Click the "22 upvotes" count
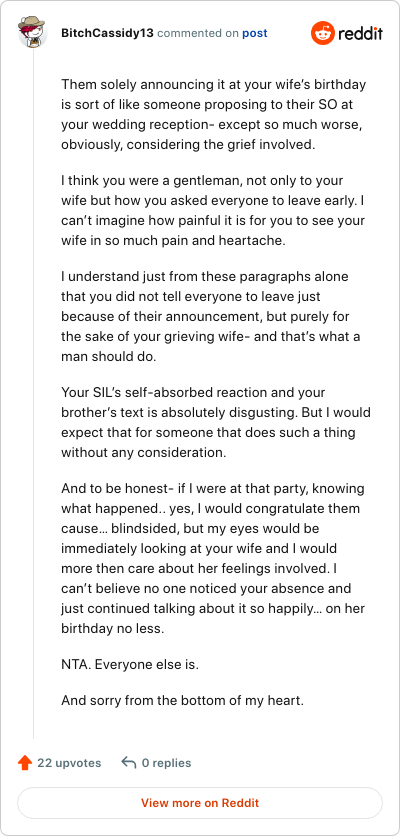Image resolution: width=400 pixels, height=836 pixels. 69,763
